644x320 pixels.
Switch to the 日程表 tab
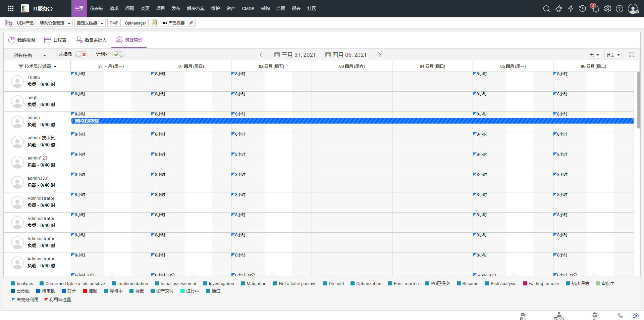56,40
